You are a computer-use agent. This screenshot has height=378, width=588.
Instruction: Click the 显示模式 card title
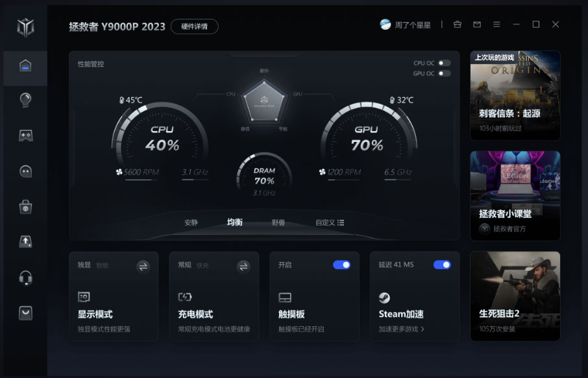click(95, 314)
